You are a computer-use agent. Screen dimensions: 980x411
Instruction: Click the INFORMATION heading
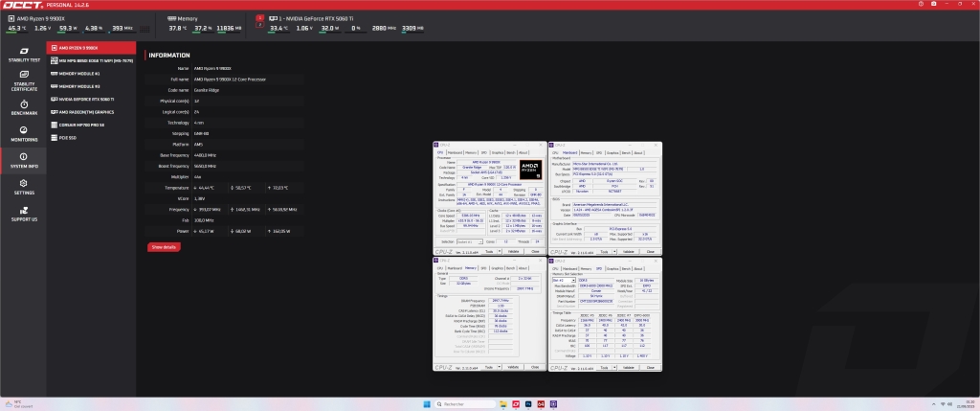[169, 55]
